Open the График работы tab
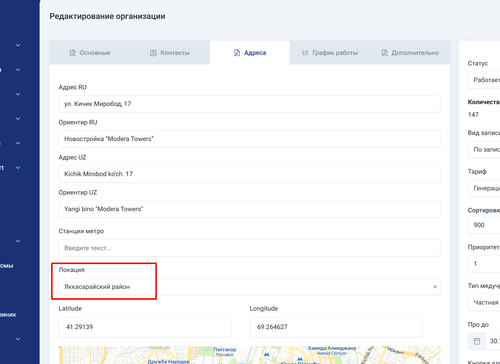Screen dimensions: 500x364 pos(330,53)
